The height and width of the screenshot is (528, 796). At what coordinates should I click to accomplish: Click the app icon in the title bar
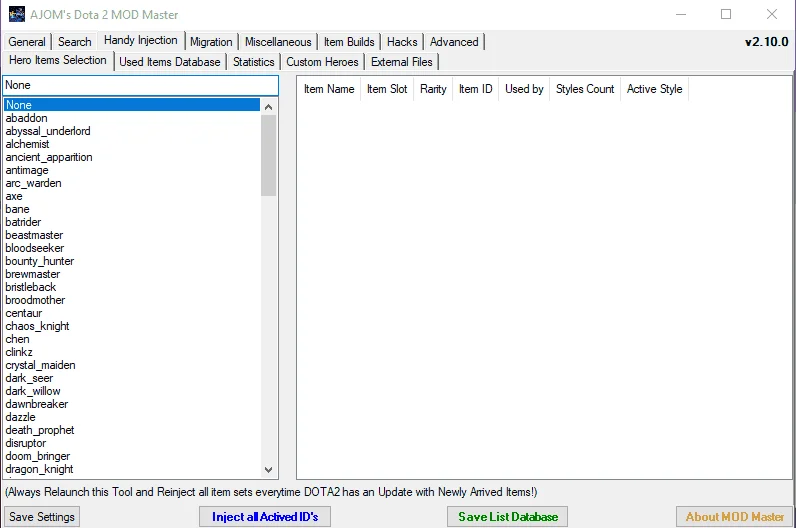pyautogui.click(x=17, y=14)
